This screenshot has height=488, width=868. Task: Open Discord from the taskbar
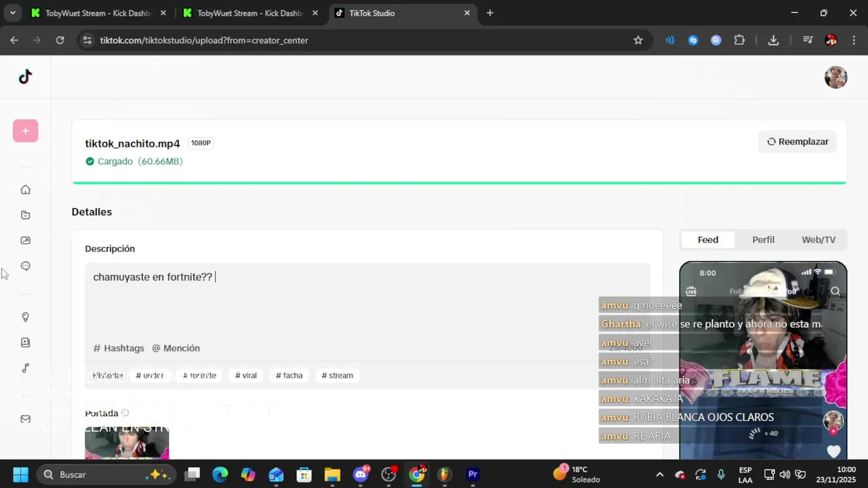(x=361, y=474)
